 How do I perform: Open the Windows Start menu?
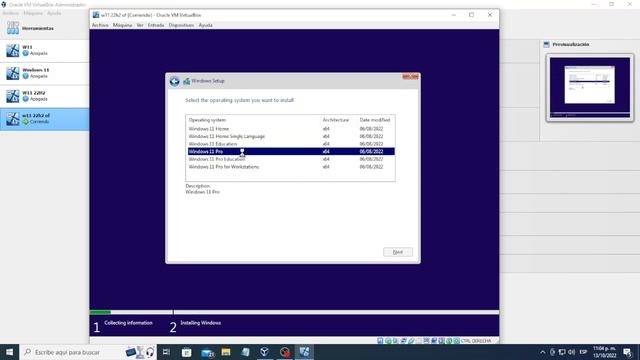point(9,352)
